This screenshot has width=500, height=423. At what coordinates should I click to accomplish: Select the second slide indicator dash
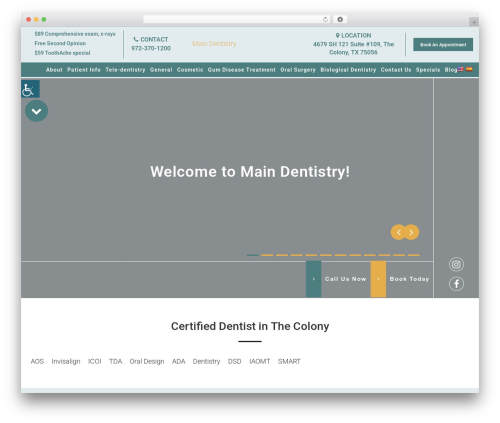point(267,255)
